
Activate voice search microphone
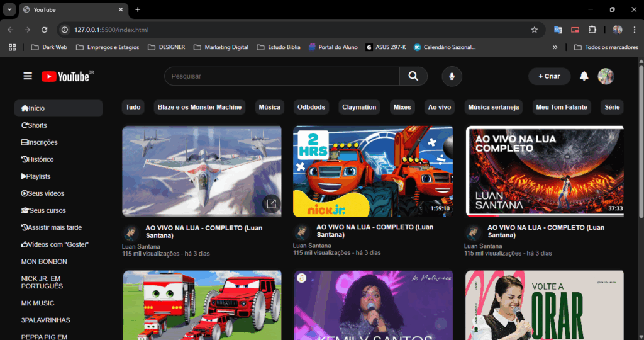pyautogui.click(x=452, y=76)
